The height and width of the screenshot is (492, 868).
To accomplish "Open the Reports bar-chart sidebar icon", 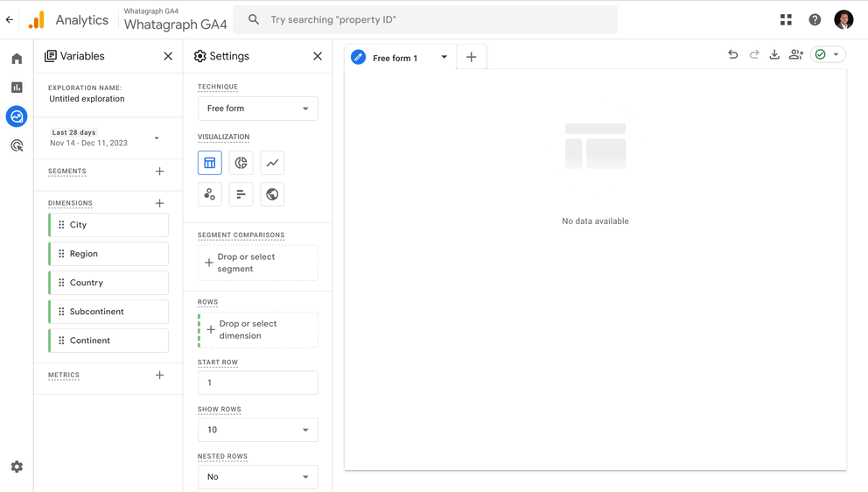I will click(17, 88).
